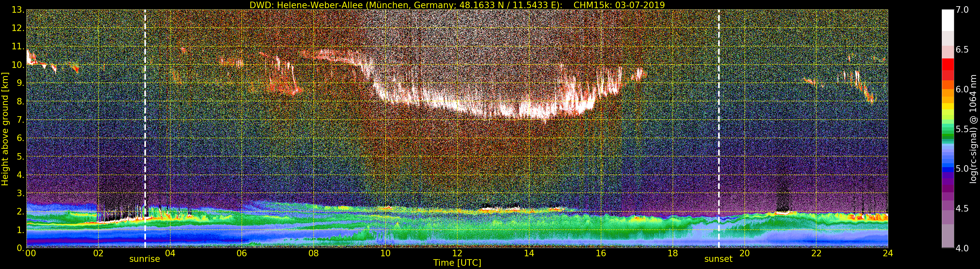Click the gray bottom segment of the colorbar
The image size is (980, 269).
coord(948,236)
